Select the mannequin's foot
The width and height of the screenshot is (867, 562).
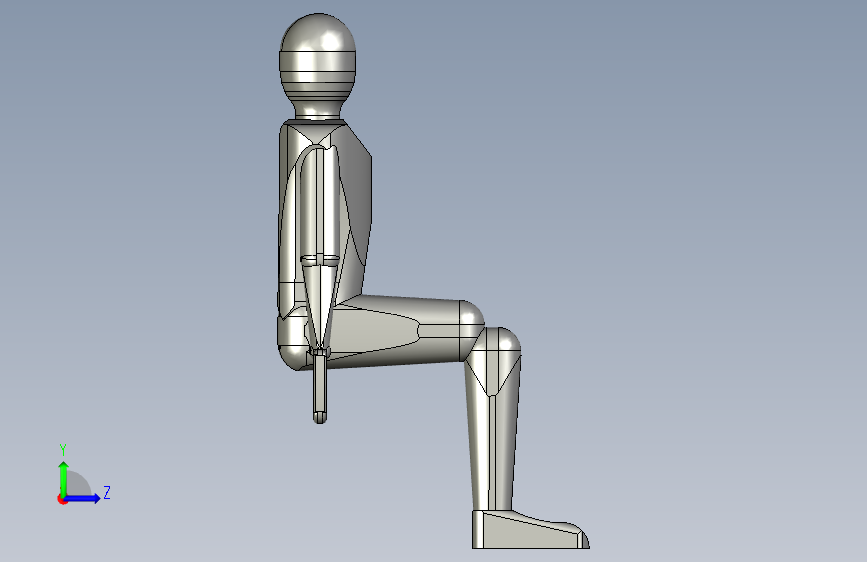(x=530, y=530)
